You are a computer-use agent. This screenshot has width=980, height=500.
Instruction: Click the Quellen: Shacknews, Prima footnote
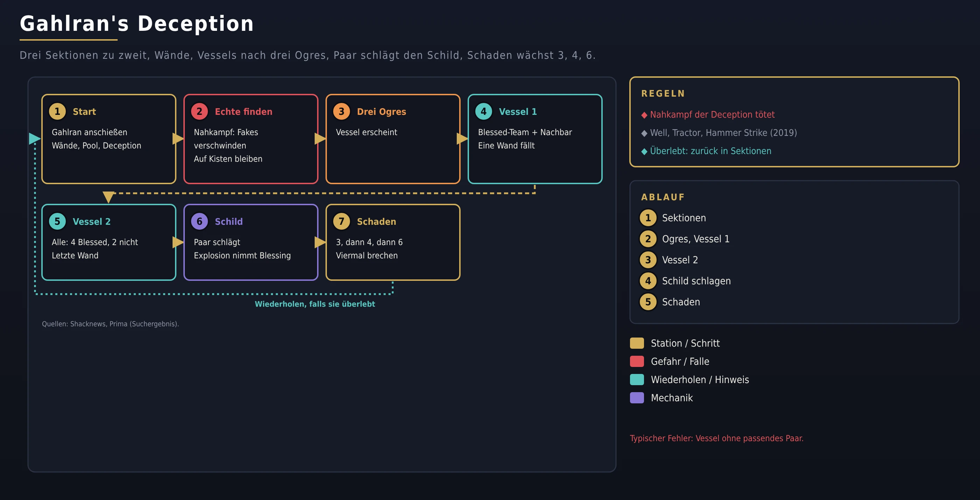(110, 324)
